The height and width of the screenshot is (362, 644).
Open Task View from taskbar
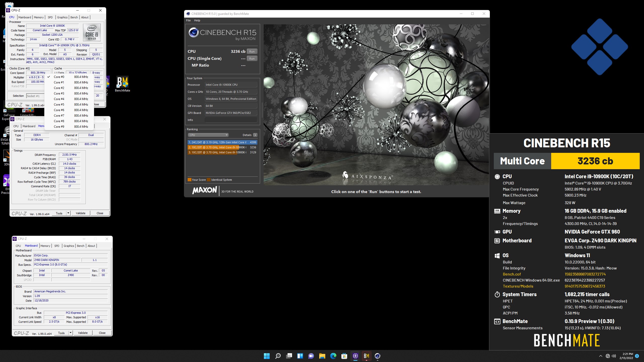(x=289, y=356)
